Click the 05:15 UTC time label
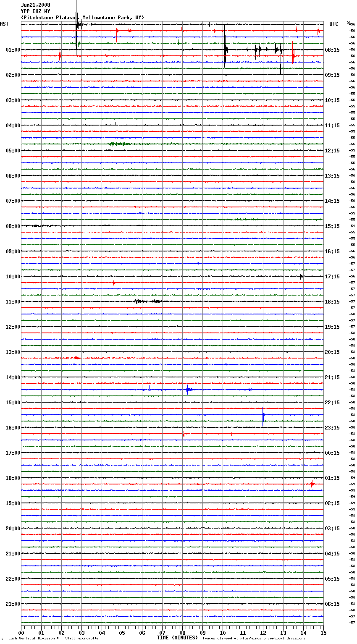 (332, 579)
